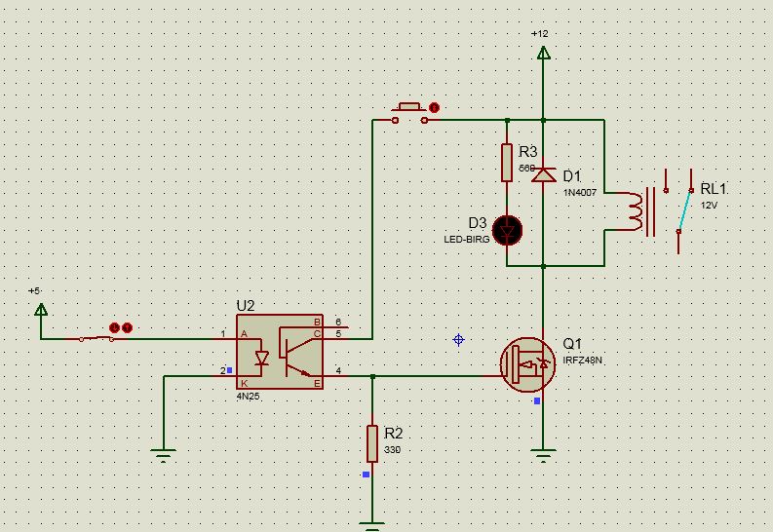This screenshot has width=773, height=532.
Task: Click the ground symbol below optocoupler cathode
Action: 163,455
